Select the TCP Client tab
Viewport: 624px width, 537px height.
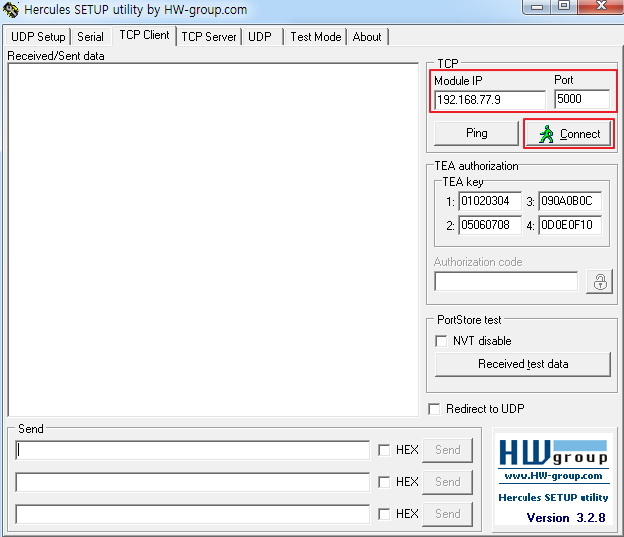click(x=144, y=35)
